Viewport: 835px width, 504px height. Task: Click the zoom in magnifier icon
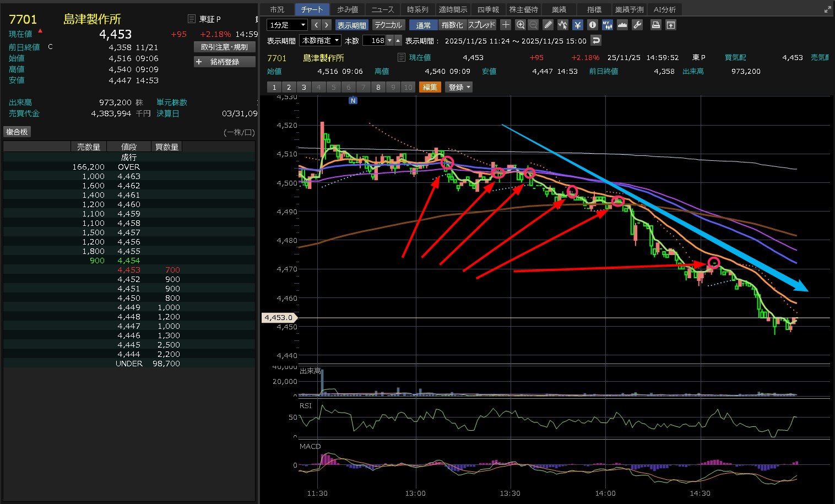tap(520, 25)
